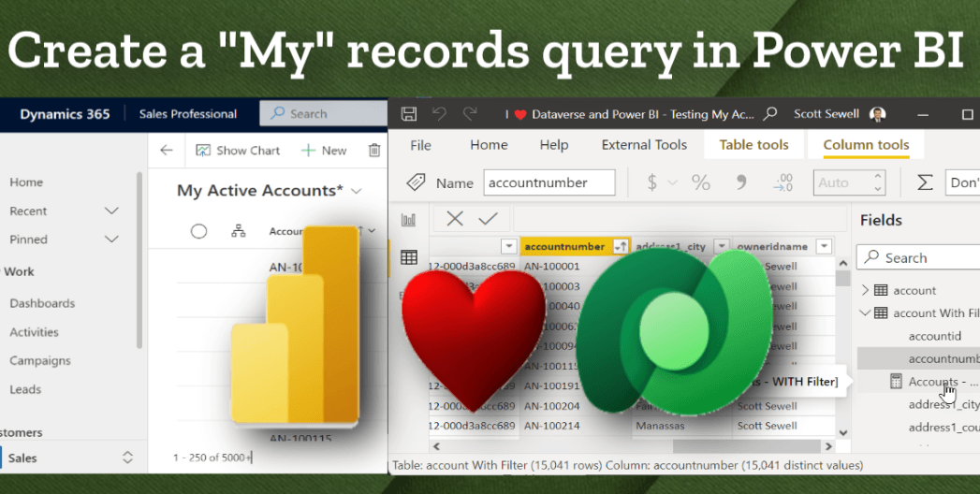Click the formula bar input

[x=680, y=219]
